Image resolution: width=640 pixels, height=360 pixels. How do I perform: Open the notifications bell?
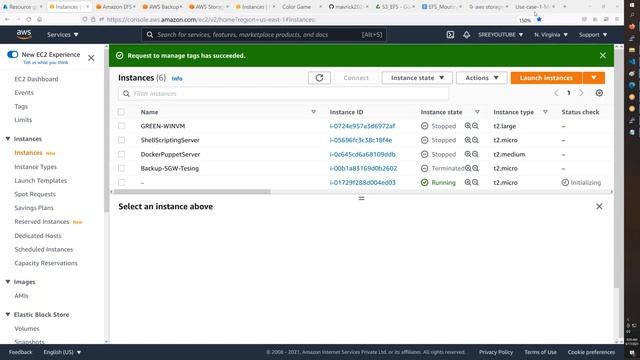(466, 35)
